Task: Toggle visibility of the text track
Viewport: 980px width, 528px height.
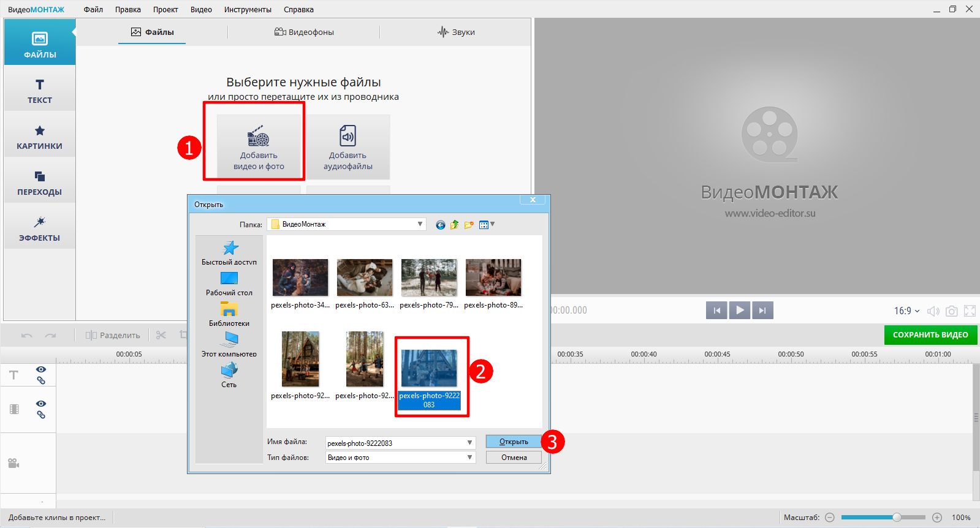Action: 41,369
